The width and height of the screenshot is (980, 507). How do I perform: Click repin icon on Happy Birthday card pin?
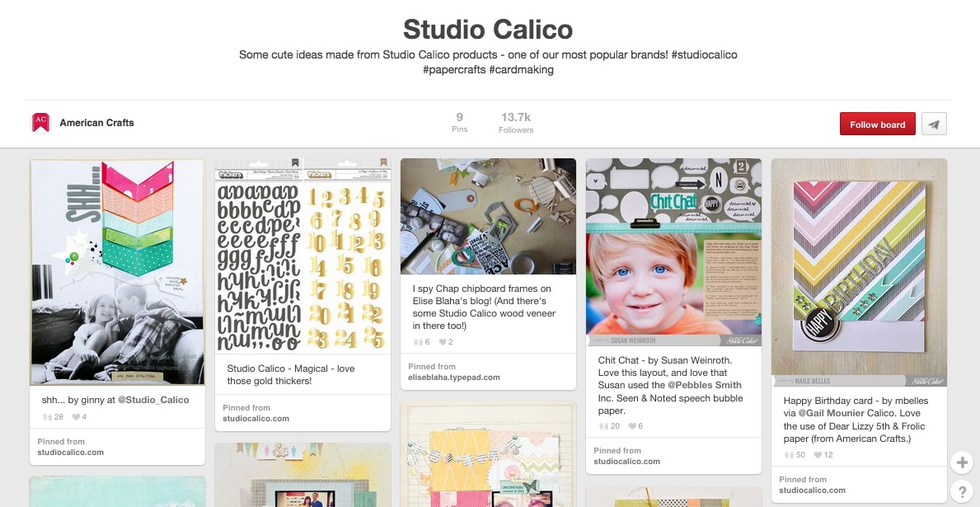(x=789, y=455)
